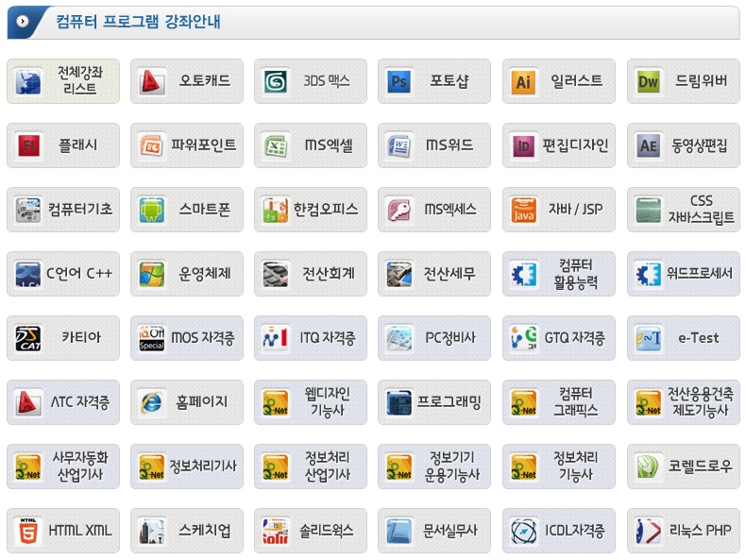Select the PowerPoint icon beside 파워포인트
Viewport: 746px width, 560px height.
pos(151,145)
